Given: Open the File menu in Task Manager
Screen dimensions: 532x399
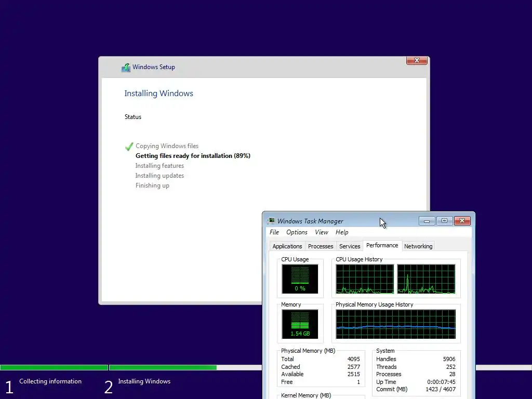Looking at the screenshot, I should click(x=274, y=232).
